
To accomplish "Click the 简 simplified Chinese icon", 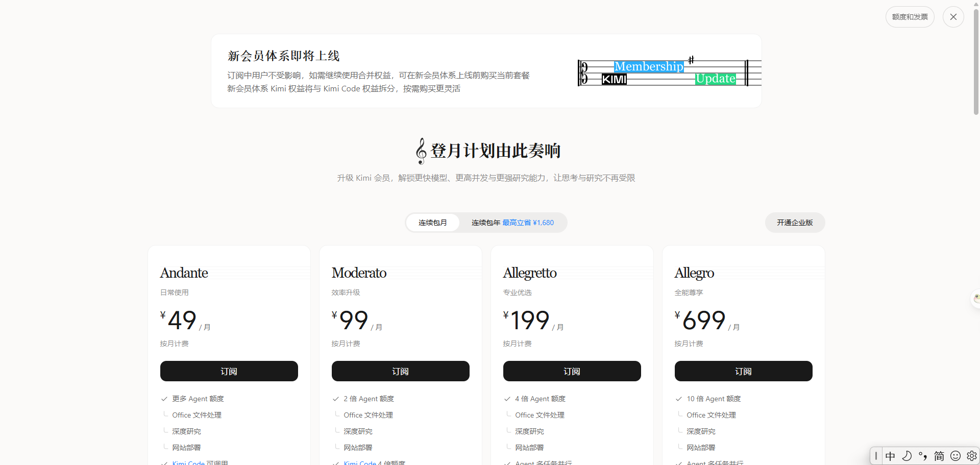I will (x=939, y=456).
